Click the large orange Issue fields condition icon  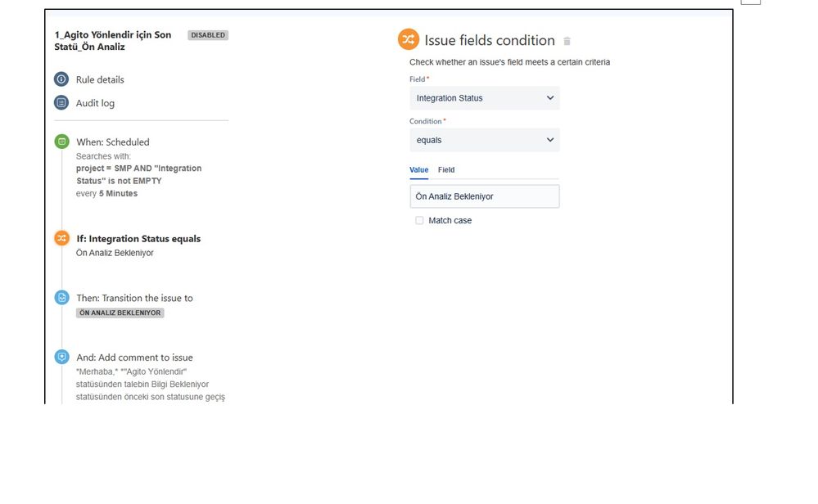point(409,39)
